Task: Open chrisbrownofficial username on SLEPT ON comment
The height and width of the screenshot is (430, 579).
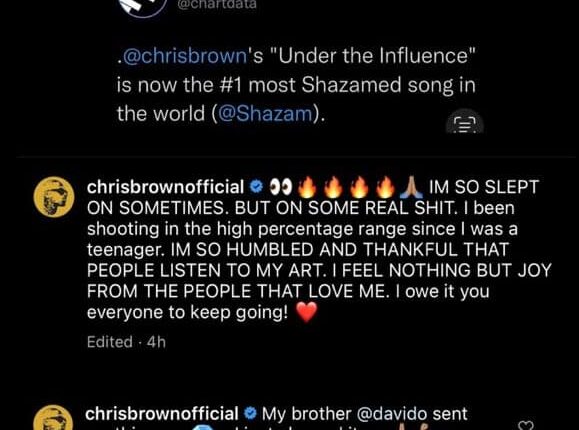Action: [165, 187]
